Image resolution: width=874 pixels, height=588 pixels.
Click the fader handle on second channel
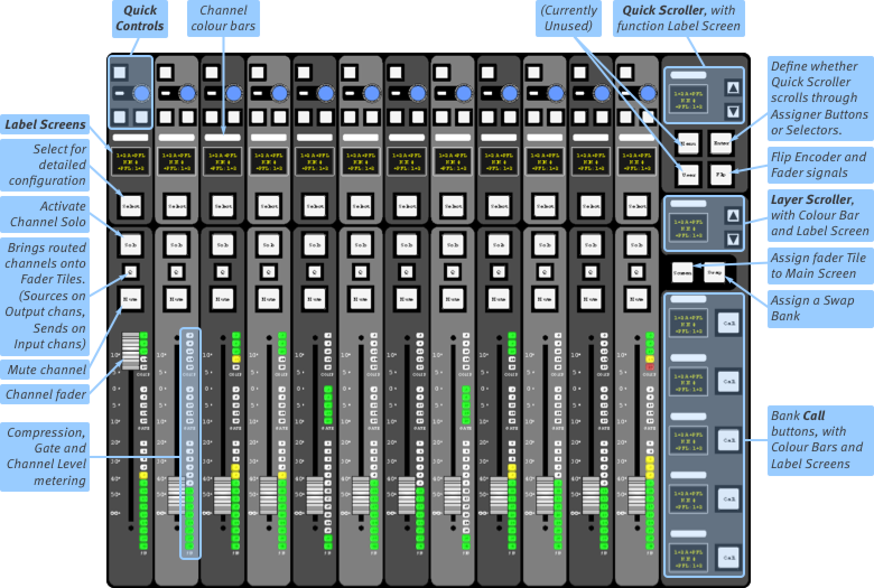coord(176,495)
